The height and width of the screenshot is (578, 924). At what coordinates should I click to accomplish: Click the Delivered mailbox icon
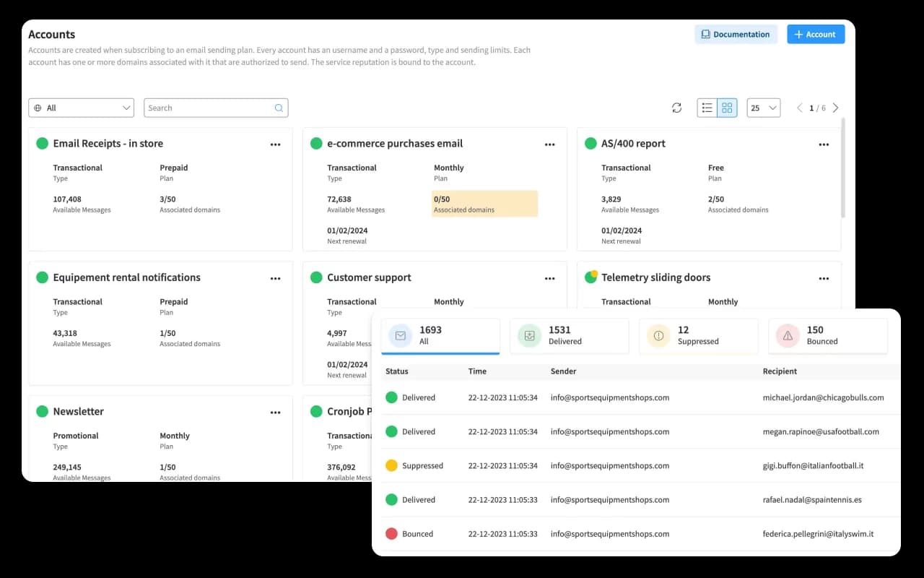(529, 335)
